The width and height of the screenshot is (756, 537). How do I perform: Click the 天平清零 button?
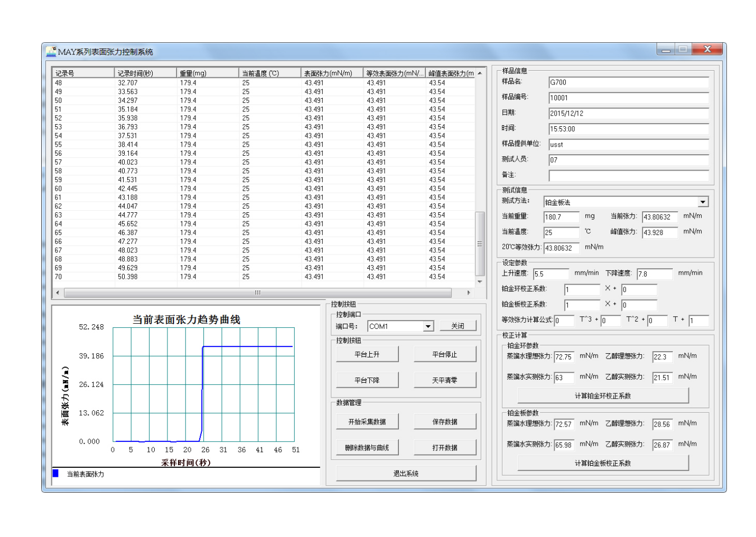pos(445,380)
